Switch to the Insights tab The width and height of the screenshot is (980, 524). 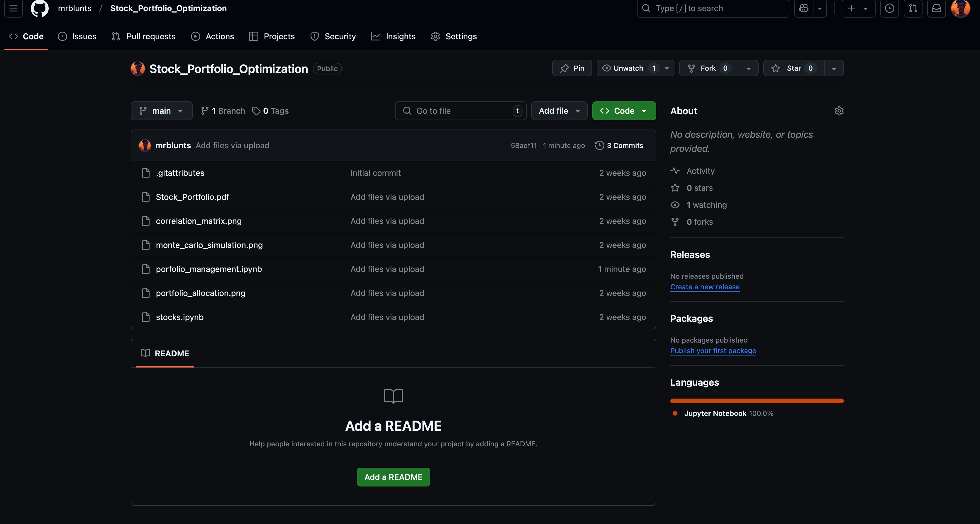tap(393, 37)
